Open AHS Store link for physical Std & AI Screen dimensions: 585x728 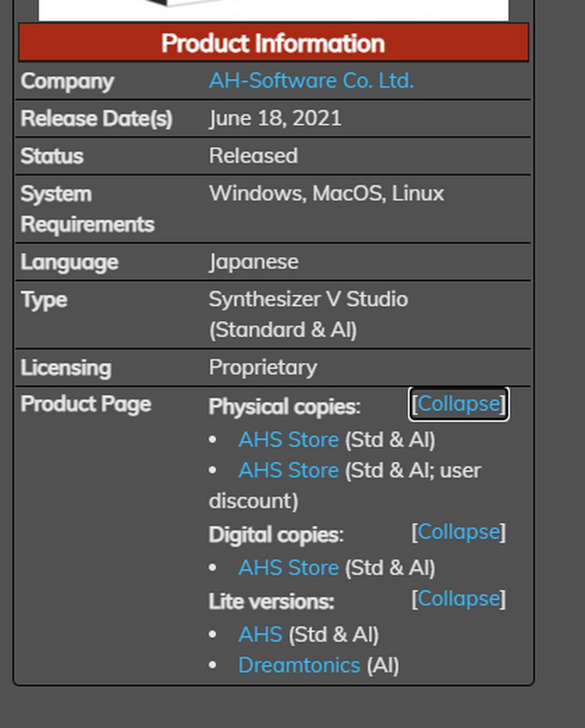[288, 440]
